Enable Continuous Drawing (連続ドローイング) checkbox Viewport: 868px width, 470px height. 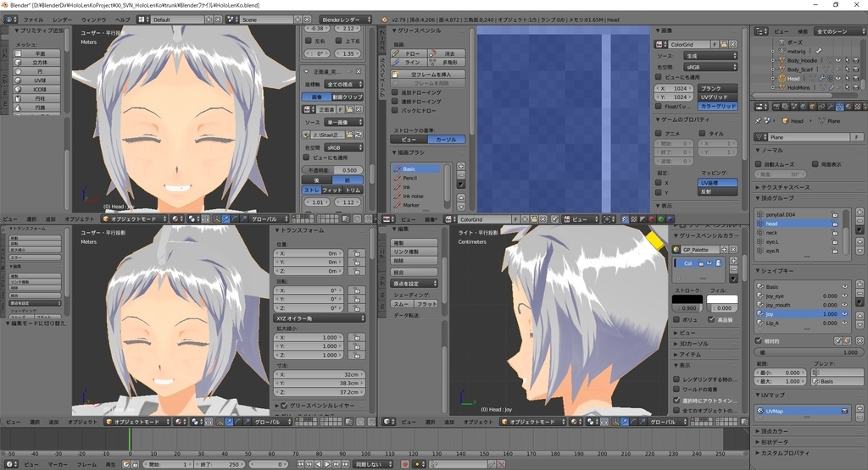coord(395,102)
